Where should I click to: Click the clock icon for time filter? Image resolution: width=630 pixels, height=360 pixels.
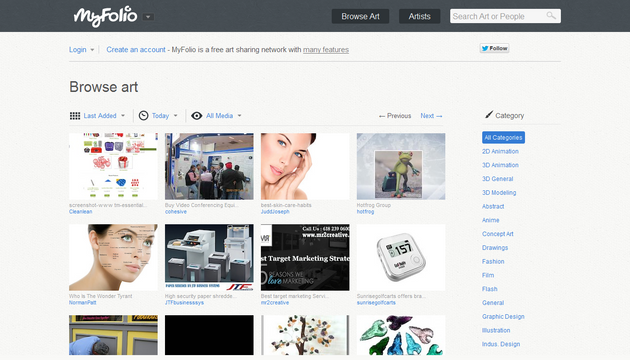pyautogui.click(x=143, y=116)
